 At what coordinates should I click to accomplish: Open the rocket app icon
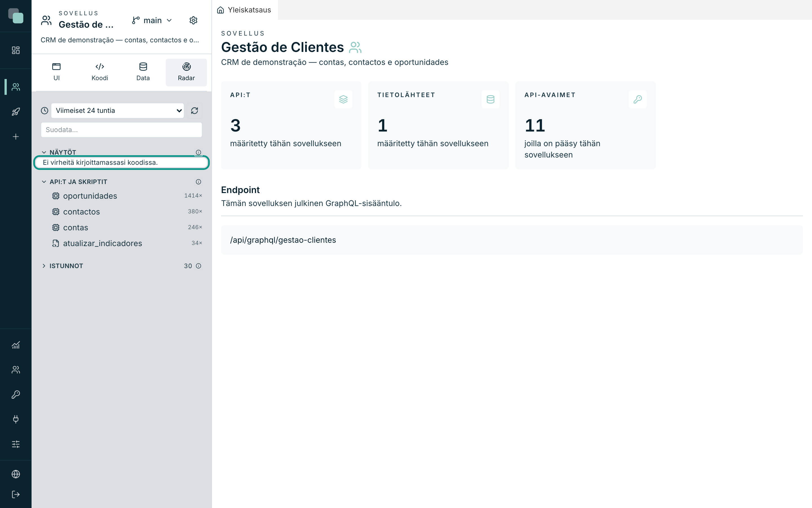(16, 112)
